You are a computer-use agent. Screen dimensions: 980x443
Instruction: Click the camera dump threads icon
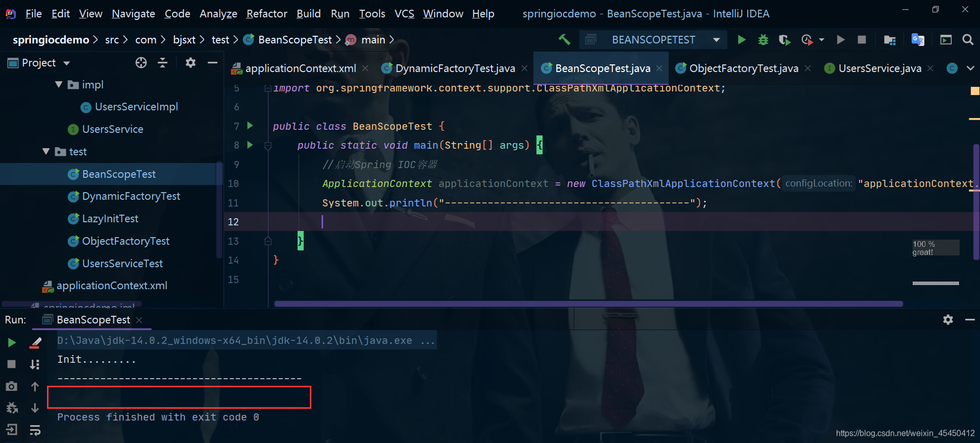coord(11,386)
